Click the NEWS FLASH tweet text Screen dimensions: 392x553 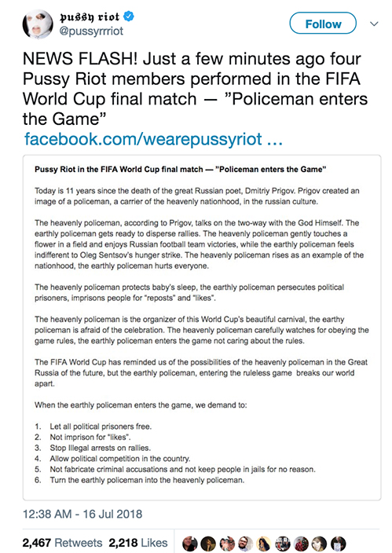click(195, 89)
